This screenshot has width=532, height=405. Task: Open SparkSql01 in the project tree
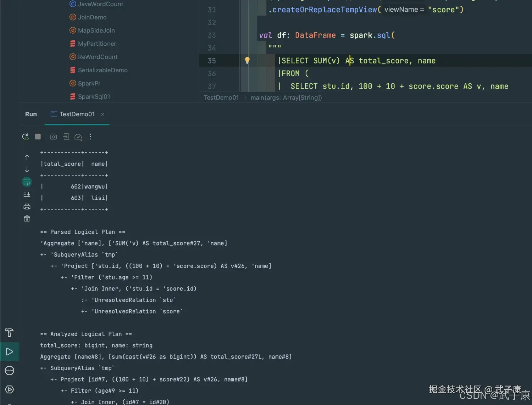(x=90, y=96)
